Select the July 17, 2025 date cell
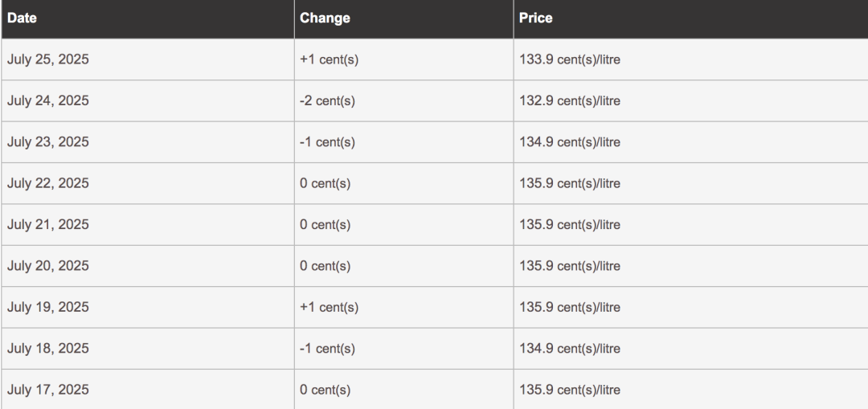Screen dimensions: 868x409 tap(148, 390)
